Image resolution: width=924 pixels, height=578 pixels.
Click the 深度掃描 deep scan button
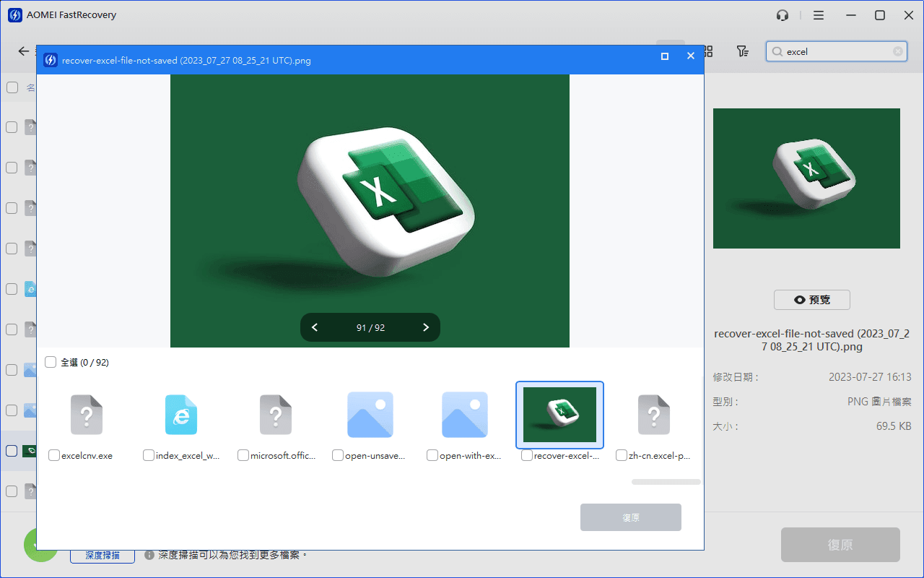[x=103, y=555]
